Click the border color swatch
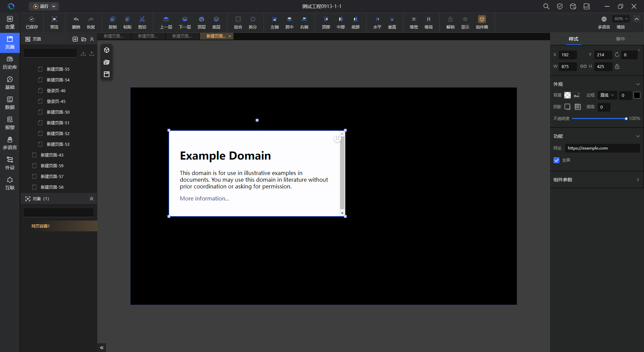 637,95
